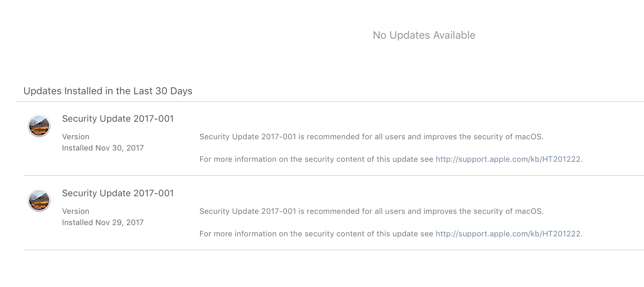Click 'Updates Installed in the Last 30 Days' heading
The height and width of the screenshot is (287, 644).
[x=108, y=91]
